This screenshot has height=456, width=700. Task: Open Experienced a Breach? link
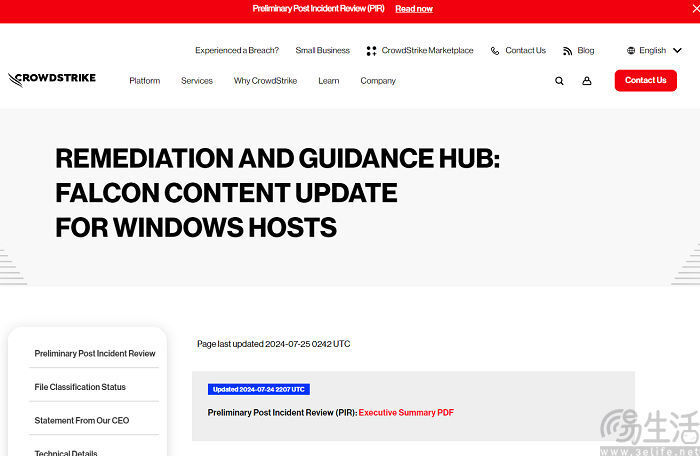click(x=237, y=50)
